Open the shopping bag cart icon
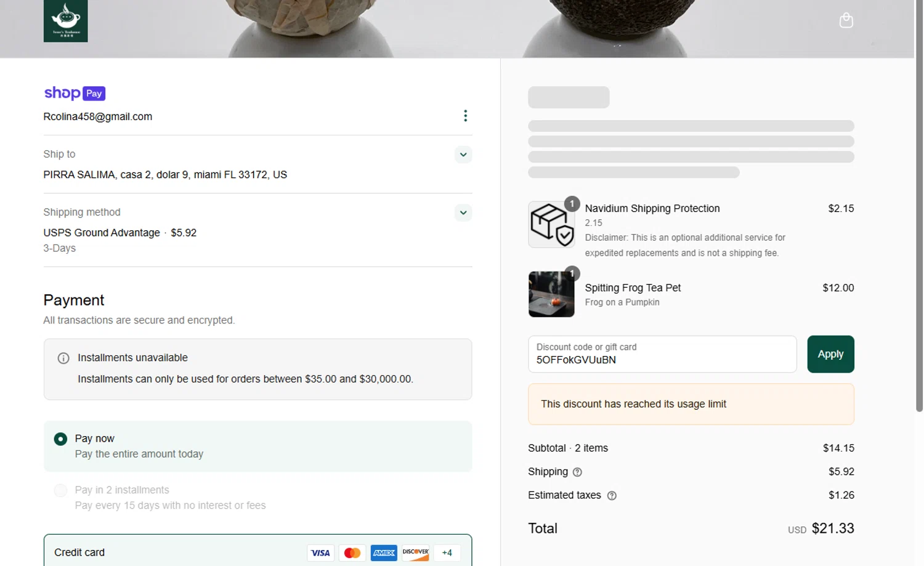This screenshot has width=924, height=566. click(x=846, y=20)
